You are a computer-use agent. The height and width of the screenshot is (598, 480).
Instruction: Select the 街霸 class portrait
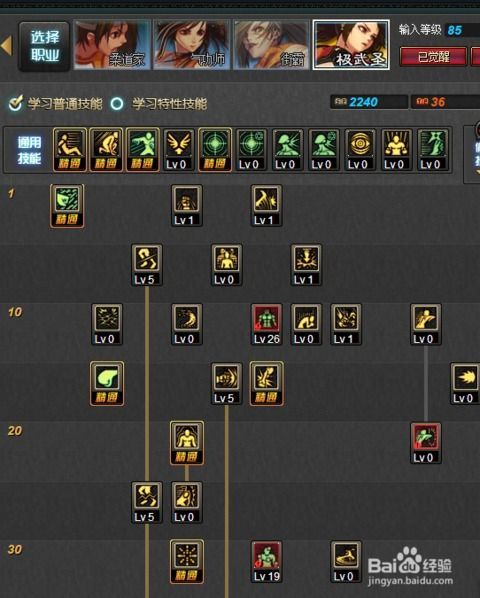point(271,45)
